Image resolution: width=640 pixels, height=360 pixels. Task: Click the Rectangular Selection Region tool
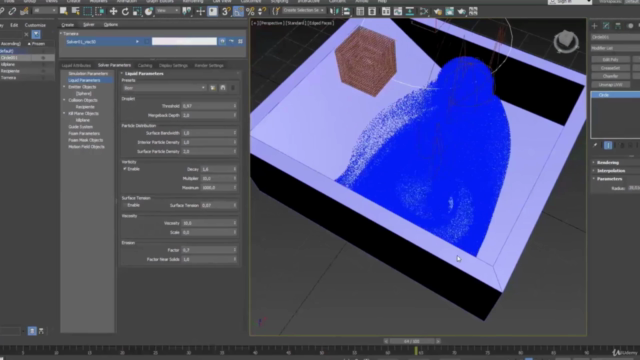[x=87, y=11]
